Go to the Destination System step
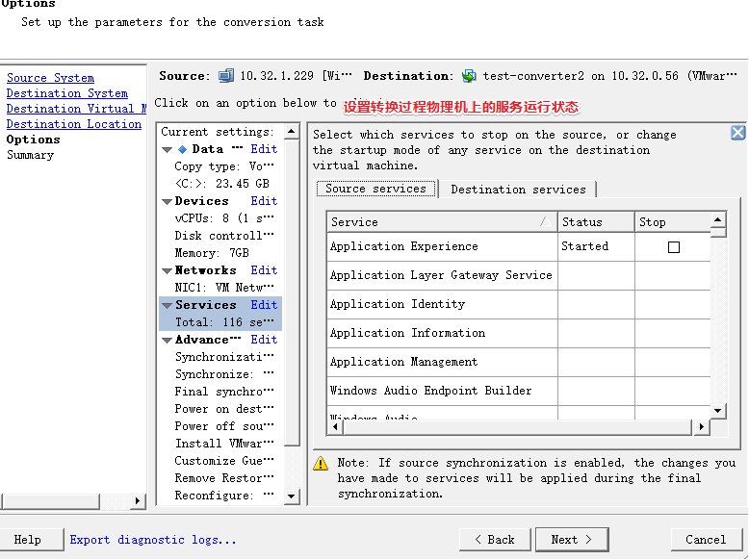Image resolution: width=749 pixels, height=560 pixels. click(66, 93)
